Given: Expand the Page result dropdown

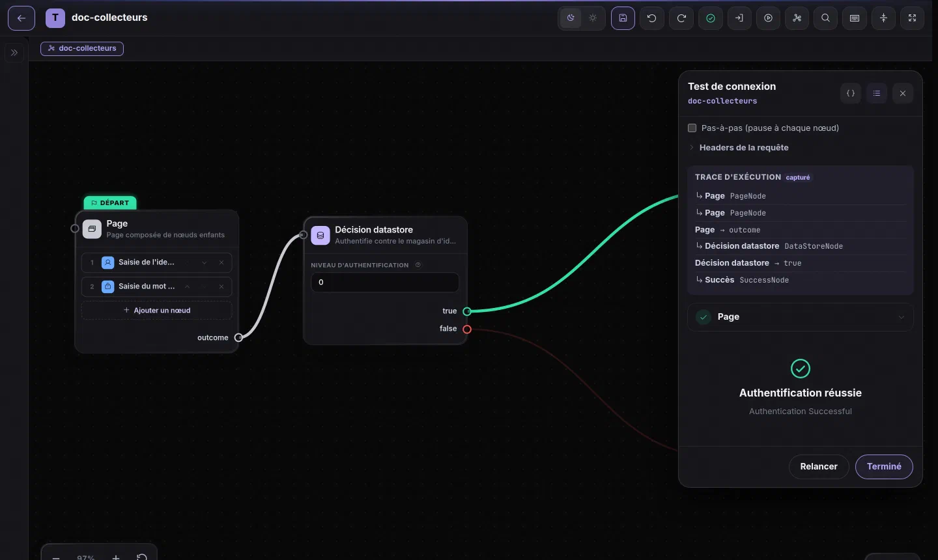Looking at the screenshot, I should tap(801, 317).
